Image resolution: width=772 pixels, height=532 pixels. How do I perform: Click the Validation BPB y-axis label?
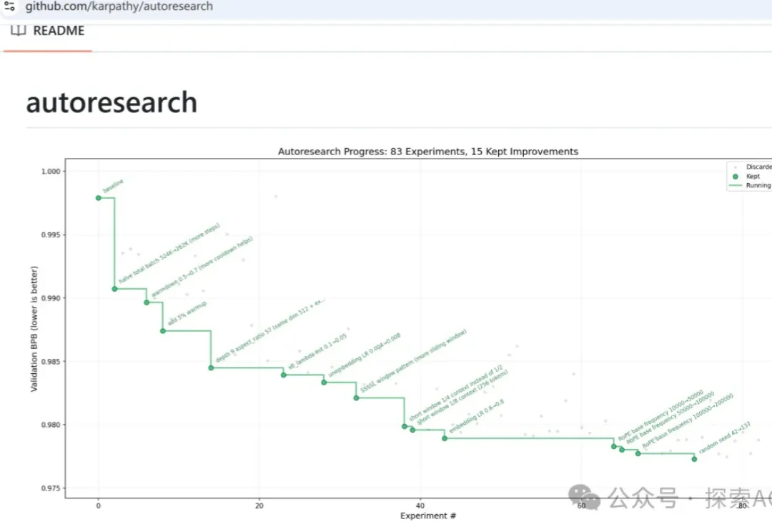click(x=34, y=329)
